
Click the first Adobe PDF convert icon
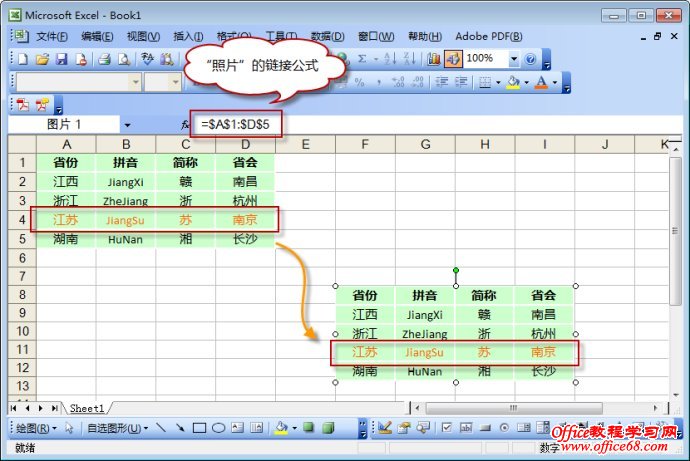(23, 105)
